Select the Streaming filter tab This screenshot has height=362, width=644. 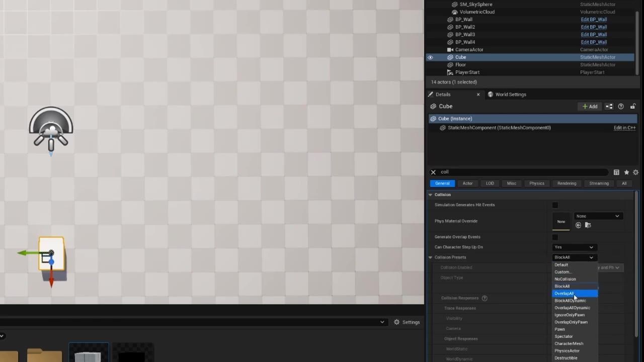pyautogui.click(x=599, y=184)
